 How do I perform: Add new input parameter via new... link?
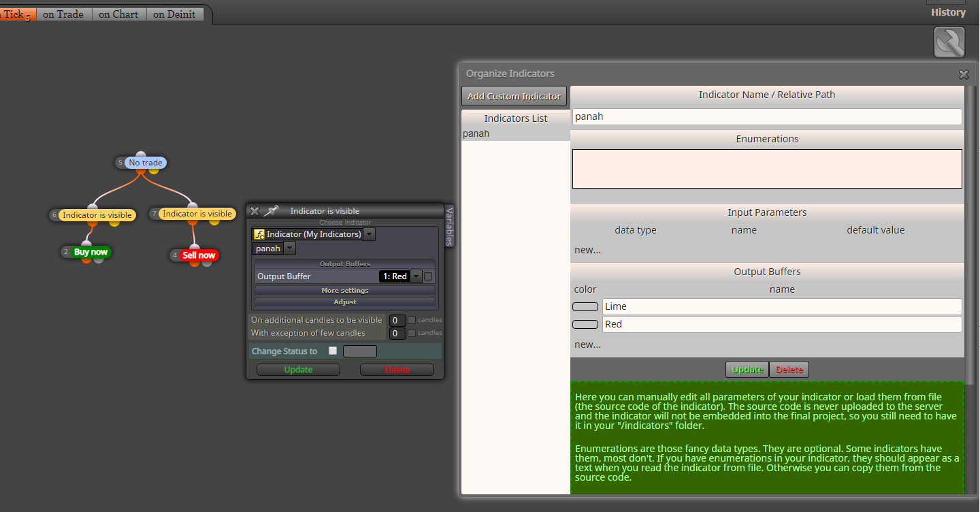(587, 250)
